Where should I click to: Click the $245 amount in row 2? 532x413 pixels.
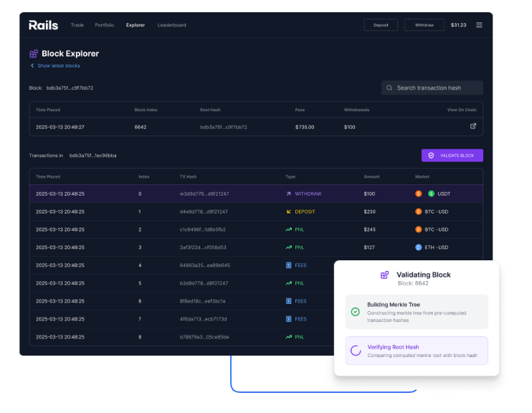coord(369,229)
